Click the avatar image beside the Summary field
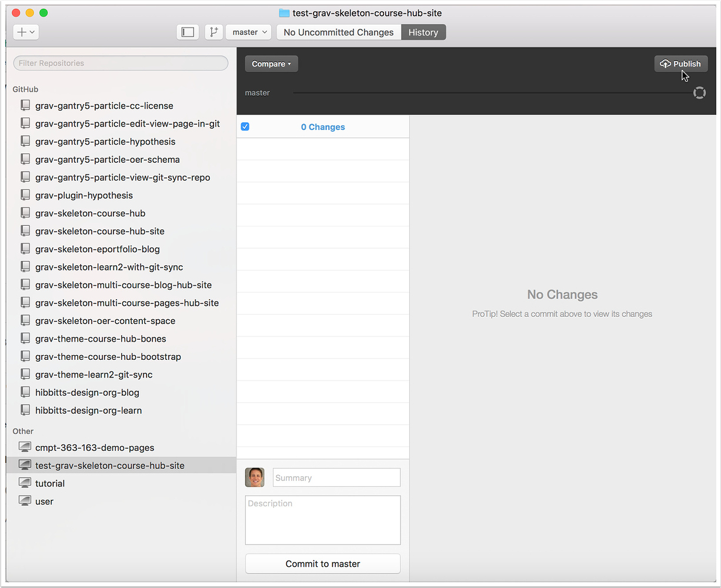The height and width of the screenshot is (588, 721). (x=254, y=477)
